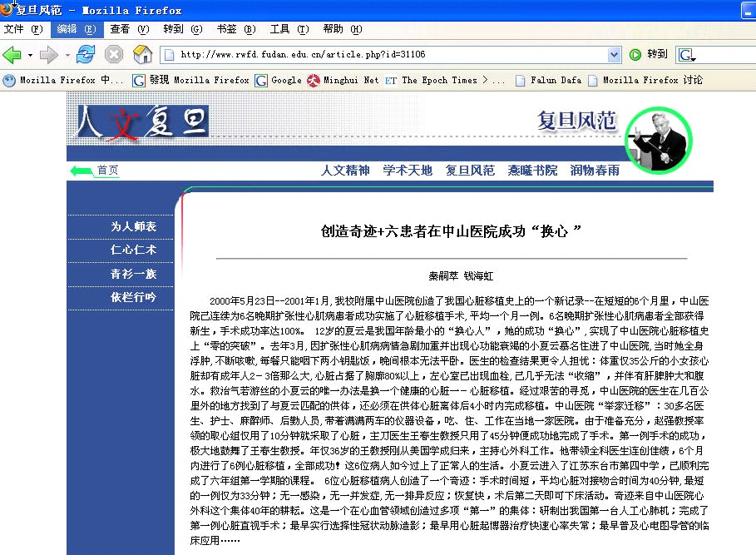Click the green Back arrow button
Screen dimensions: 756x555
click(12, 55)
